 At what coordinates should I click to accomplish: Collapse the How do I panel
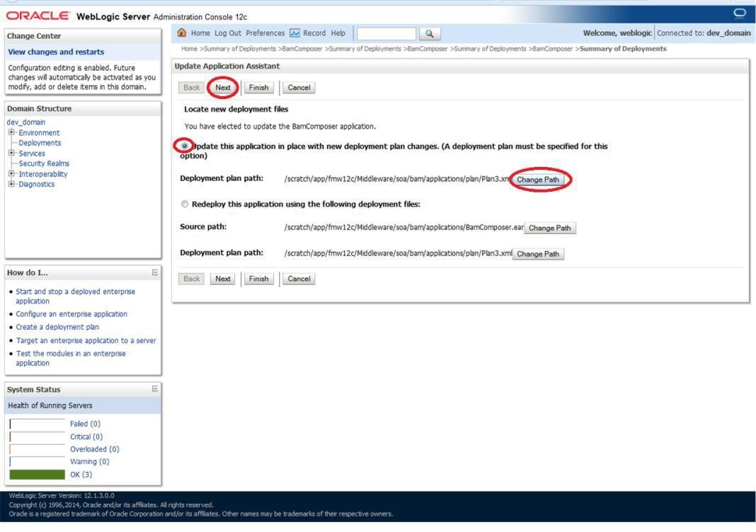pyautogui.click(x=155, y=272)
